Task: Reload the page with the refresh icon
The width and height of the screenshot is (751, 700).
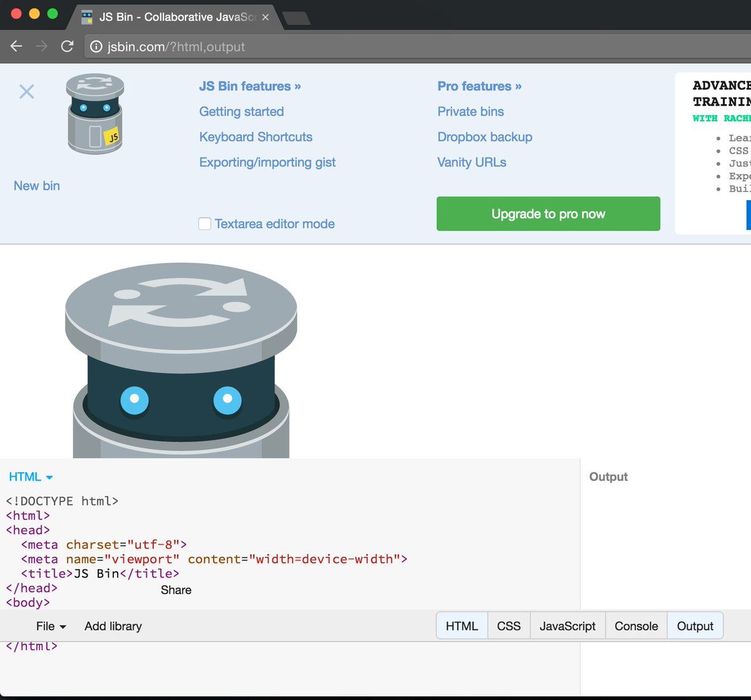Action: tap(67, 46)
